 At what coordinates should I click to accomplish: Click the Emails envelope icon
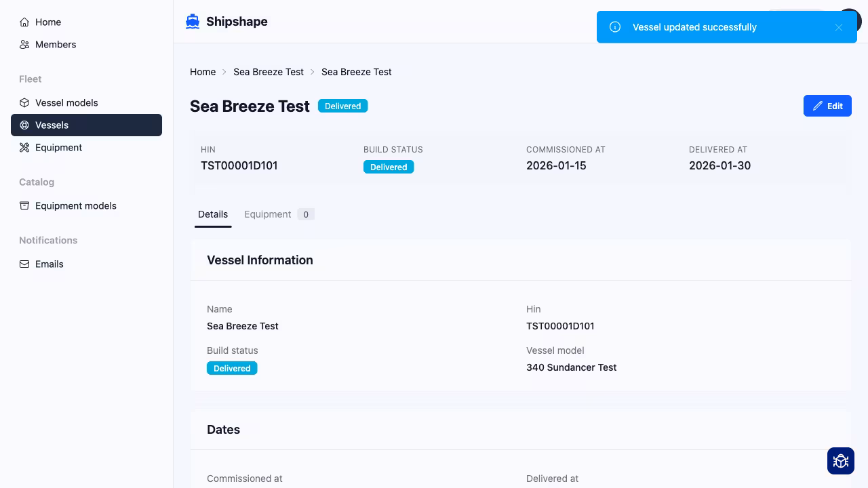(24, 264)
